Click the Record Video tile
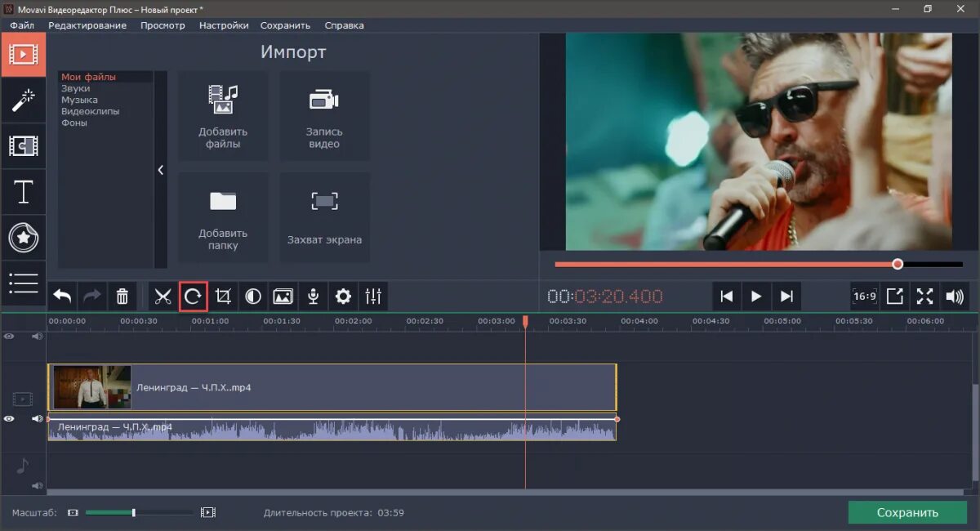Viewport: 980px width, 531px height. pos(324,116)
